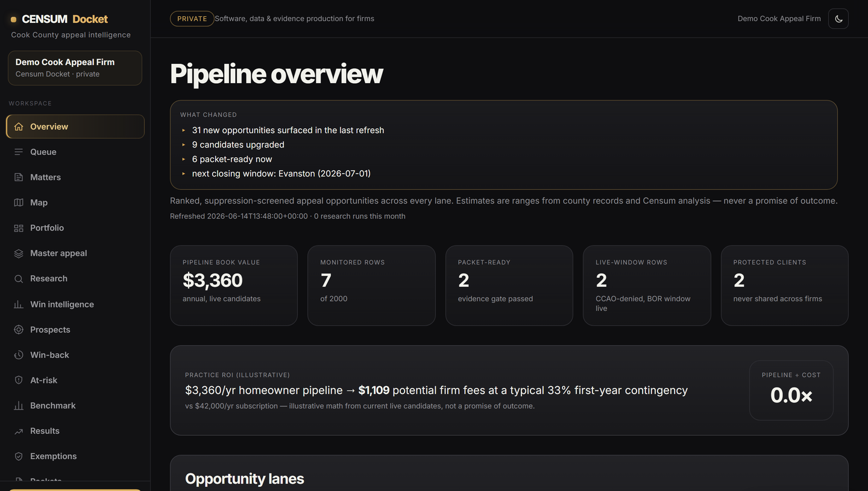
Task: Click the At-risk shield icon
Action: click(x=19, y=380)
